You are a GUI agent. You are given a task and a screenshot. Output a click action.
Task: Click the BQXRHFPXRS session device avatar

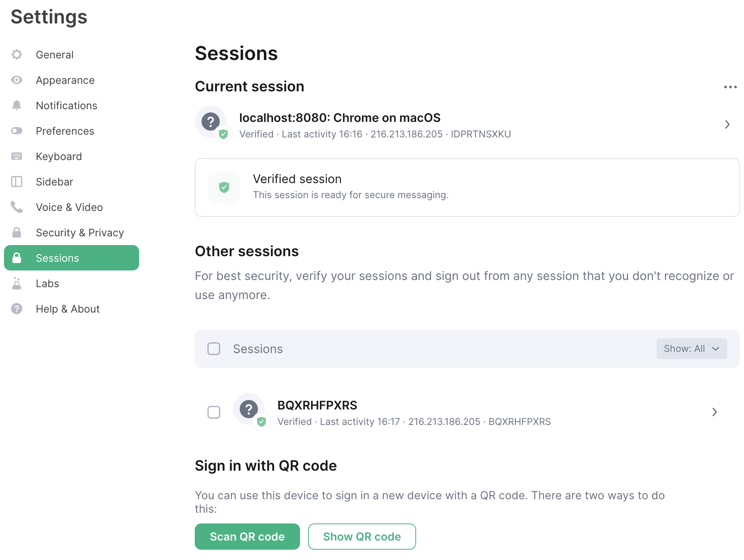click(x=249, y=409)
